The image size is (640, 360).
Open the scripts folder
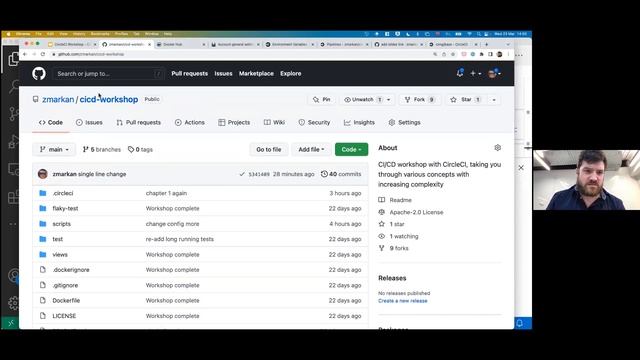[x=62, y=224]
